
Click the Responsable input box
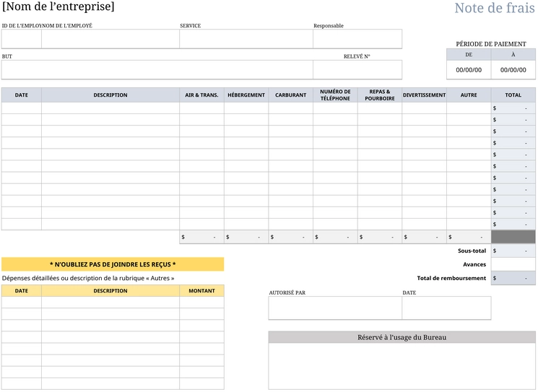point(357,39)
